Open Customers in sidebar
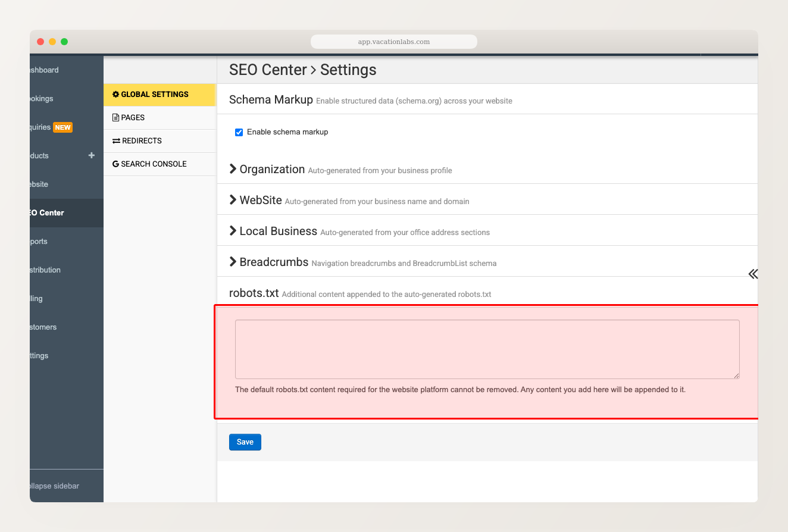Screen dimensions: 788x532 [x=67, y=327]
